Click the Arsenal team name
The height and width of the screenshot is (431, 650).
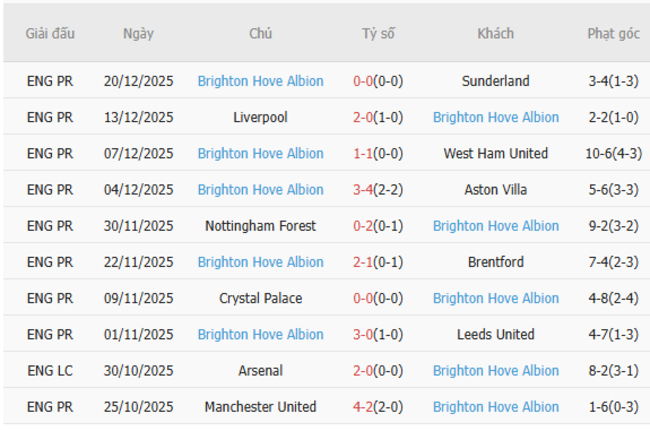260,370
